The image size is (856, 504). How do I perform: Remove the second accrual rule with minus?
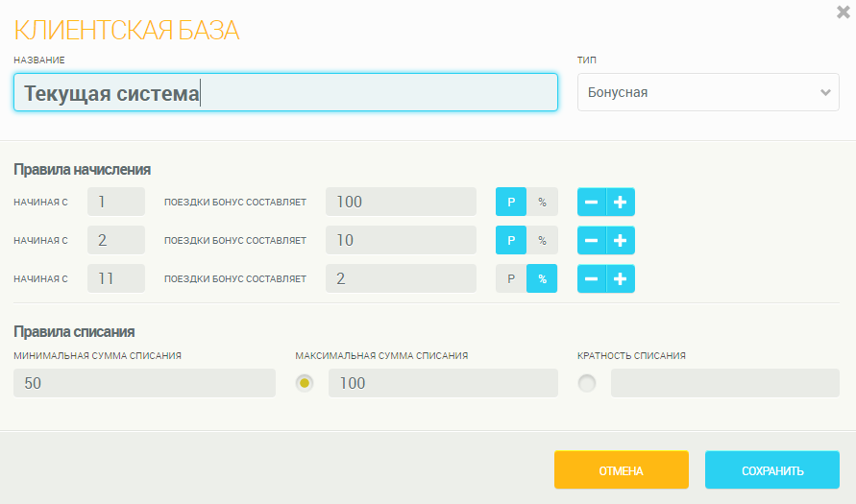[592, 240]
